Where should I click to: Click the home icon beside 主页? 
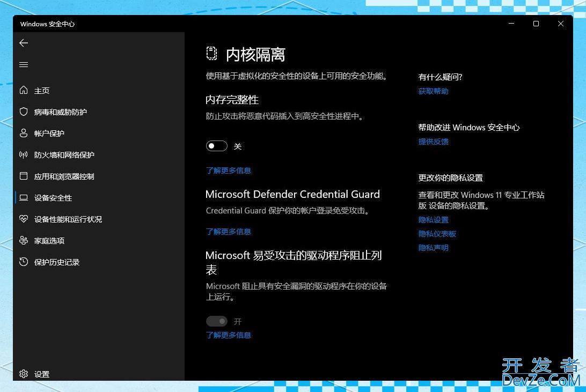[24, 90]
